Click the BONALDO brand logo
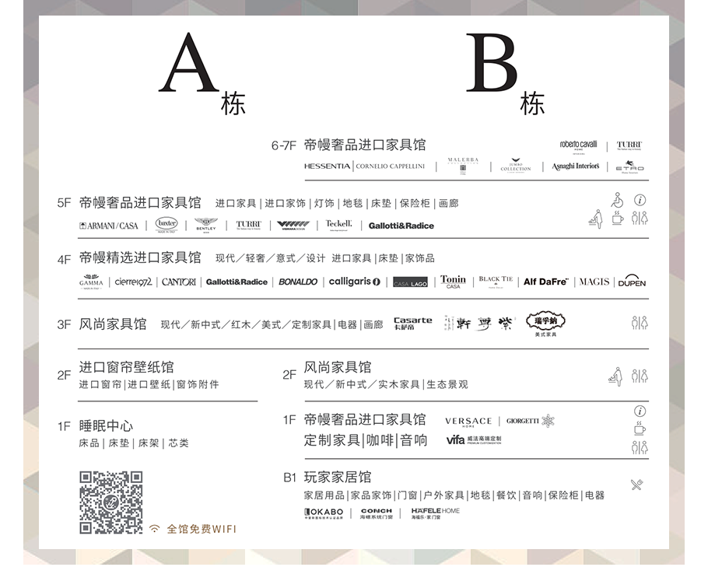Viewport: 708px width, 588px height. (x=298, y=282)
